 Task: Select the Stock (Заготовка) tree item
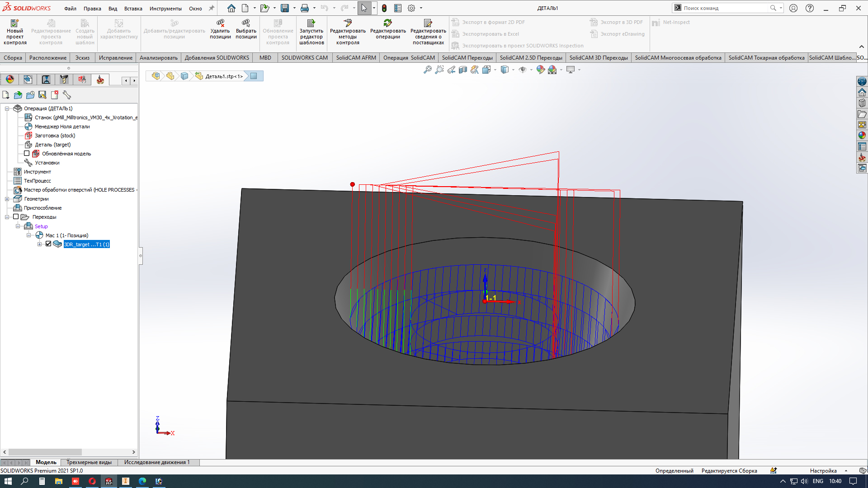tap(55, 136)
